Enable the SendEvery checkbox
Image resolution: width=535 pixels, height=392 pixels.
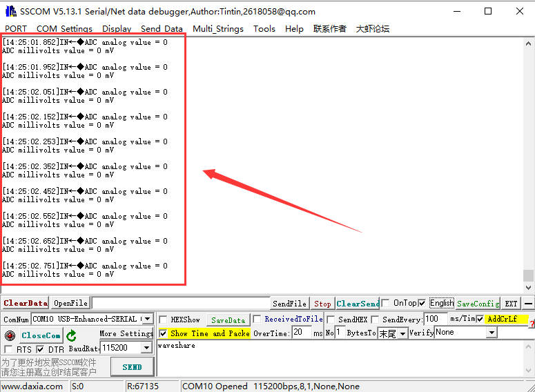[375, 320]
